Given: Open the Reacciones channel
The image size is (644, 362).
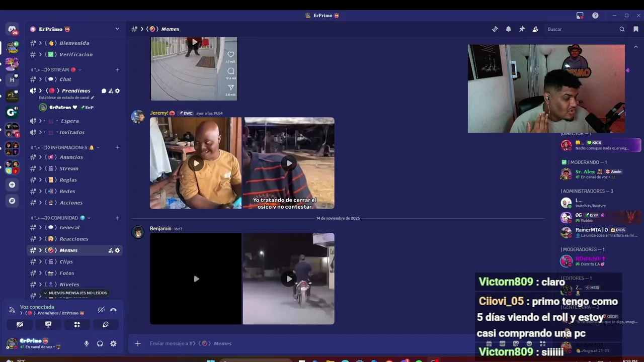Looking at the screenshot, I should point(74,239).
